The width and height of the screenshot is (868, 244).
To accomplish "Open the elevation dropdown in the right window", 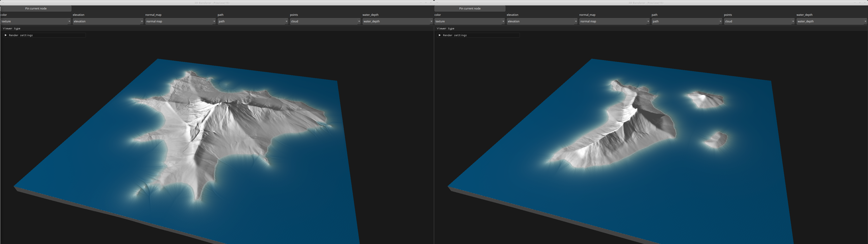I will click(x=542, y=21).
